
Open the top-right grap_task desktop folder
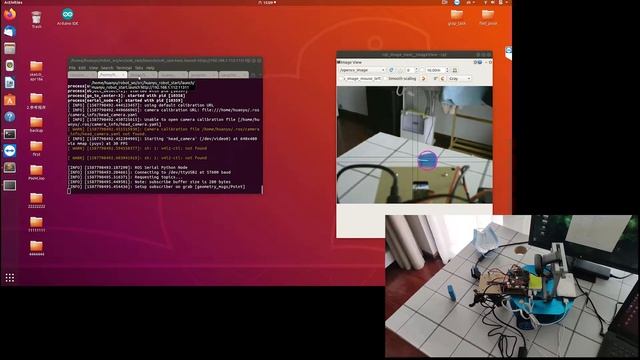(457, 18)
